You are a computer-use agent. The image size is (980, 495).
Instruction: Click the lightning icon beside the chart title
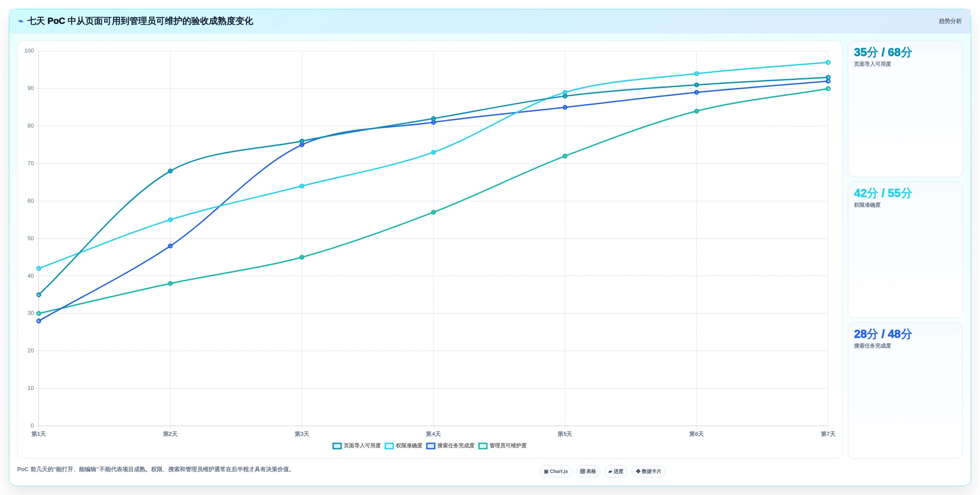20,21
